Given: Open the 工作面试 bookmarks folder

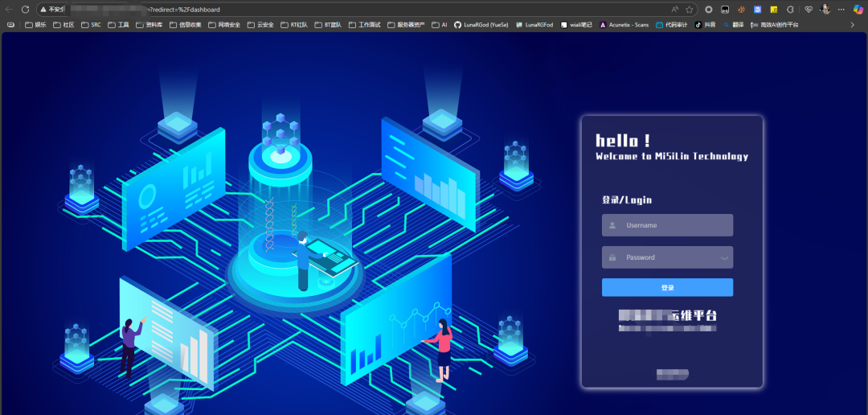Looking at the screenshot, I should [x=365, y=24].
